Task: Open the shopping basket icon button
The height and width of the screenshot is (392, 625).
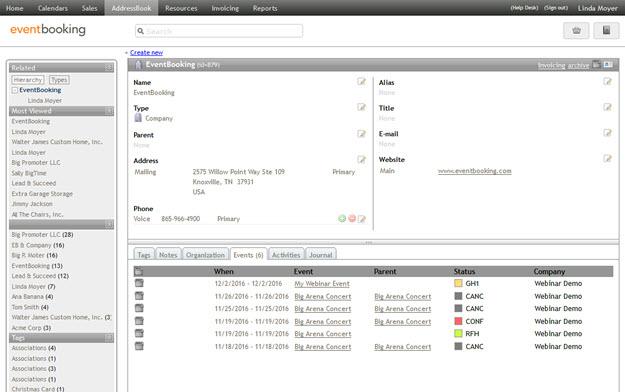Action: [x=576, y=31]
